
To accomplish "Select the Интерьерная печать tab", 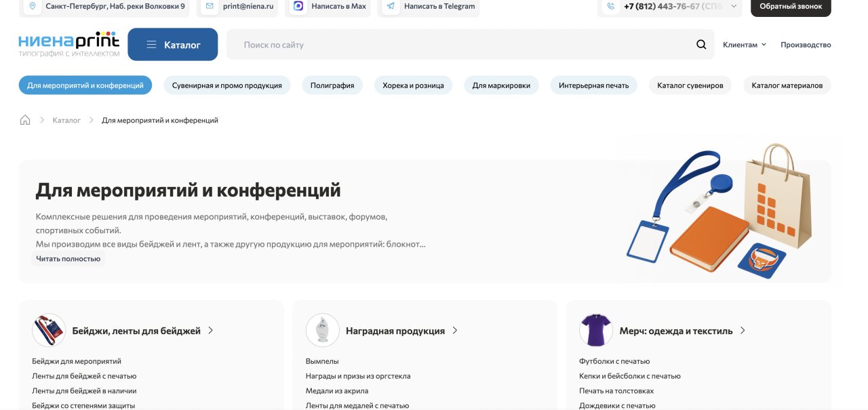I will (x=594, y=85).
